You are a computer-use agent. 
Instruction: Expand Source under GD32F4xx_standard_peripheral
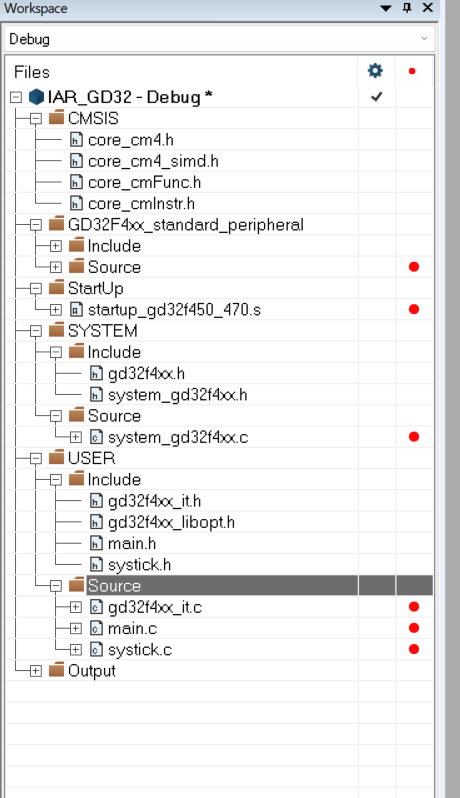pos(56,267)
